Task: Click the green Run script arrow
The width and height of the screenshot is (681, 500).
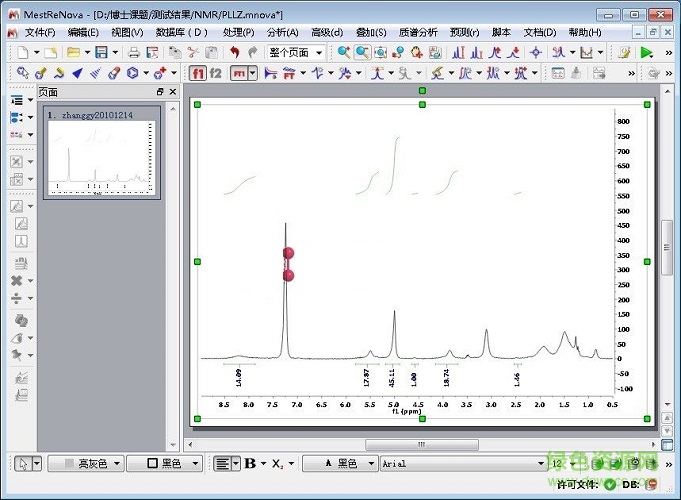Action: (647, 52)
